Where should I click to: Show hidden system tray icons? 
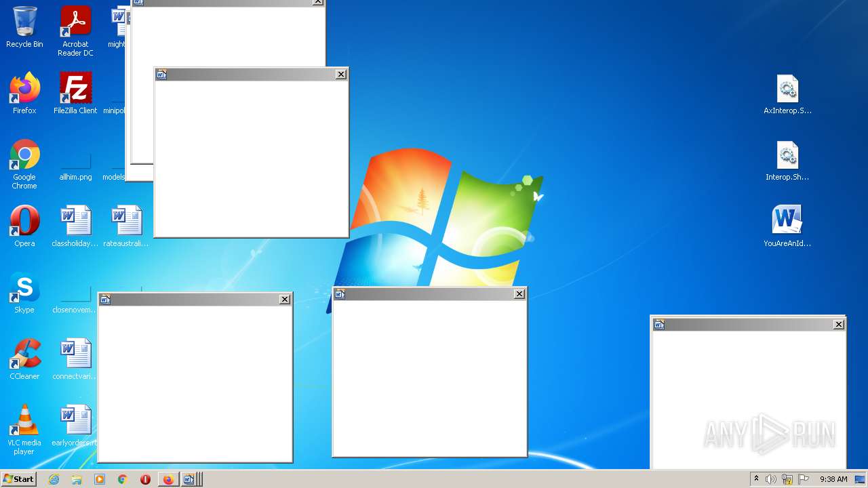pyautogui.click(x=756, y=479)
